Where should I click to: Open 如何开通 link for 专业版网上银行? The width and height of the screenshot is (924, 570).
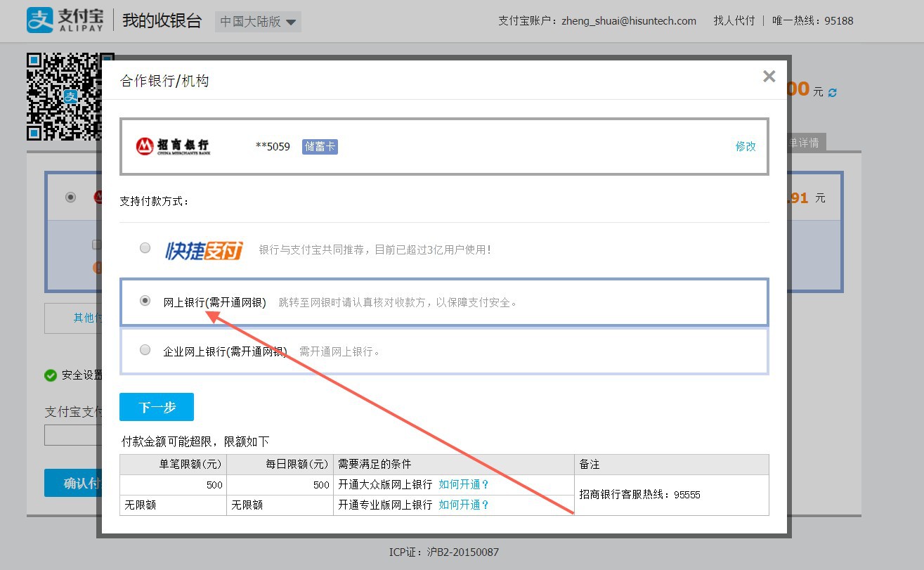coord(464,505)
